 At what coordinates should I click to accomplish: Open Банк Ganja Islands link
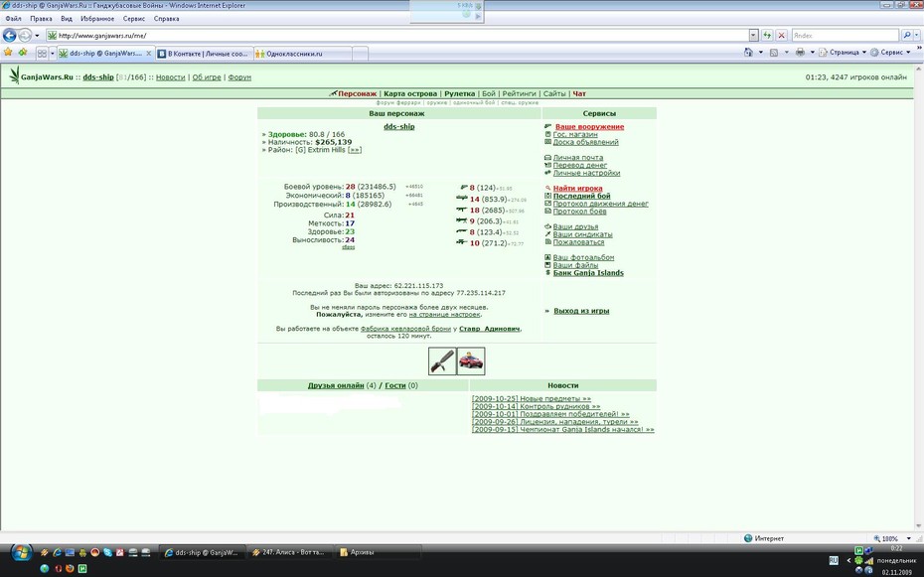click(588, 272)
